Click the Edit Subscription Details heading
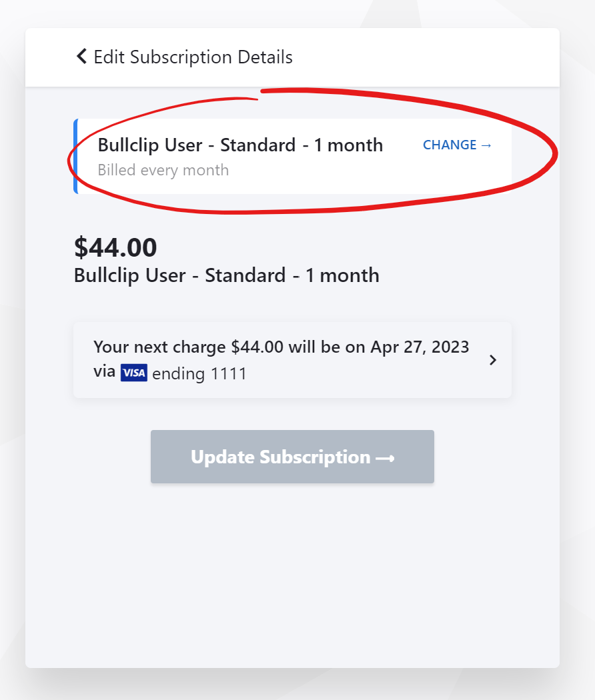 (x=193, y=57)
